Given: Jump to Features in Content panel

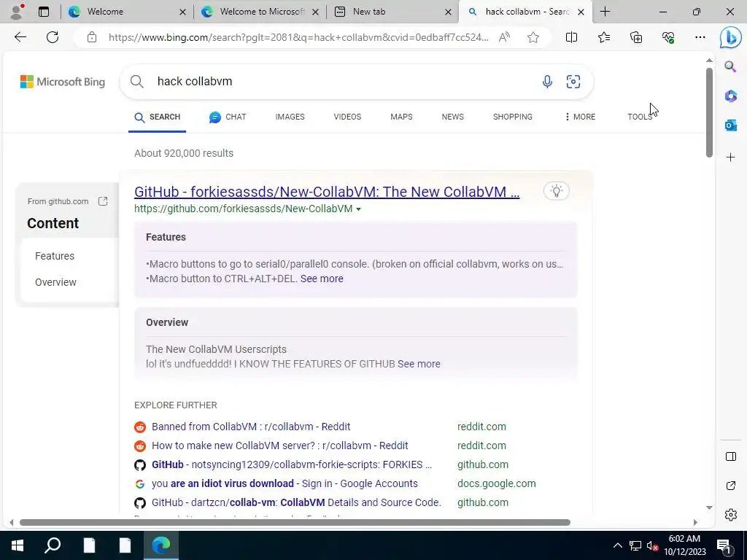Looking at the screenshot, I should (x=55, y=256).
